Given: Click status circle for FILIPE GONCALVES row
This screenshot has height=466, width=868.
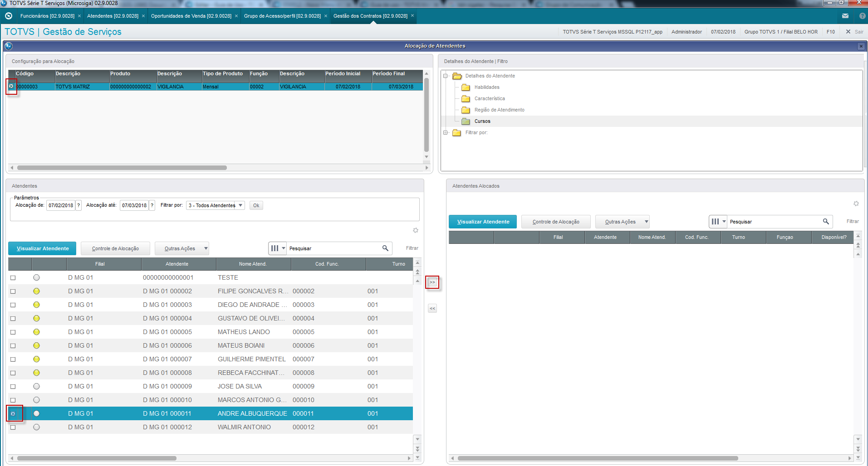Looking at the screenshot, I should 36,291.
